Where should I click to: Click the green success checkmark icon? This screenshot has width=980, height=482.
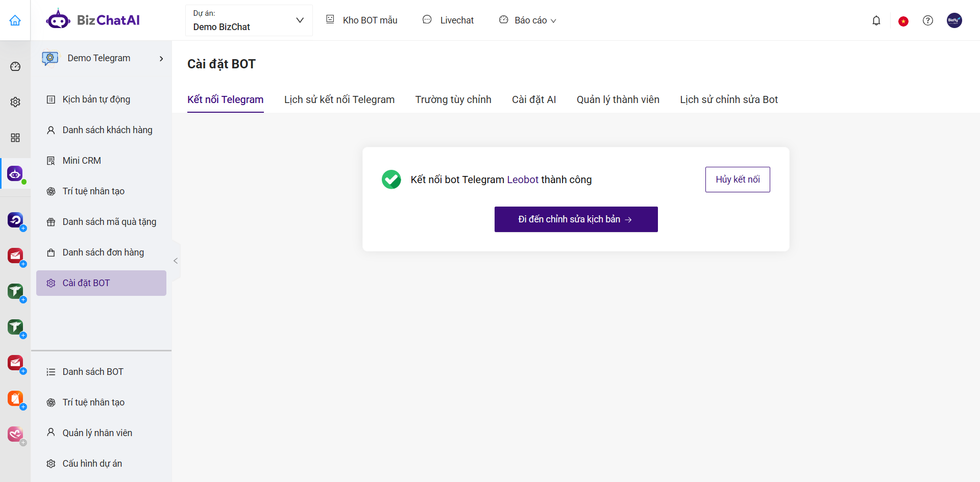391,180
